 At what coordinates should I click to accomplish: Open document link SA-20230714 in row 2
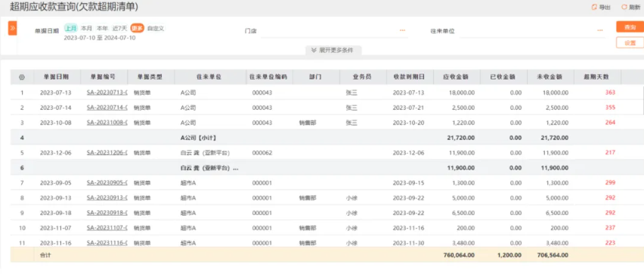click(107, 107)
